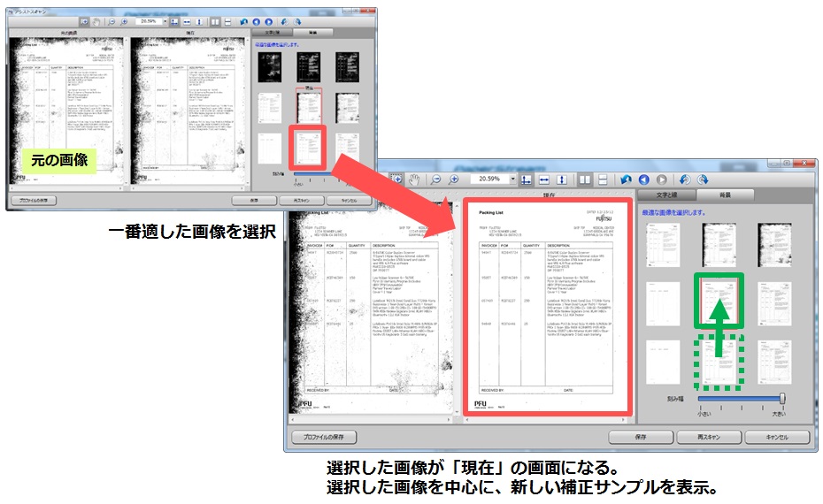Image resolution: width=823 pixels, height=504 pixels.
Task: Click horizontal scrollbar under left preview, front window
Action: (371, 420)
